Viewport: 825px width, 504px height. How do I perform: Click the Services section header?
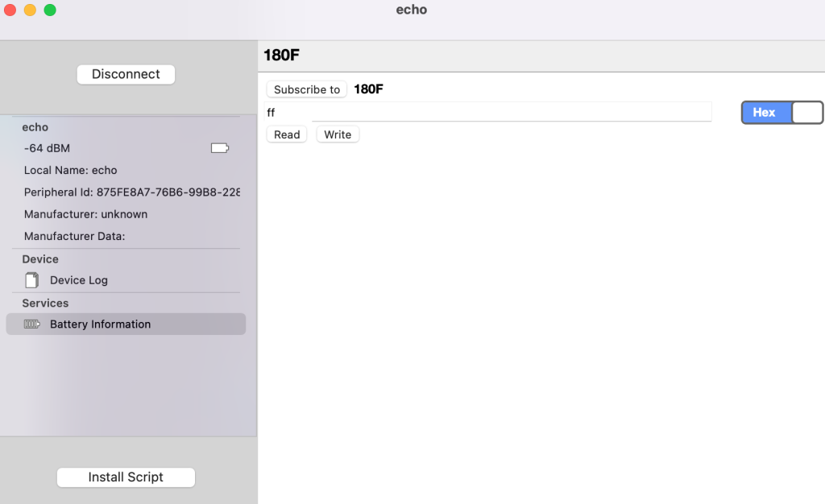(45, 304)
